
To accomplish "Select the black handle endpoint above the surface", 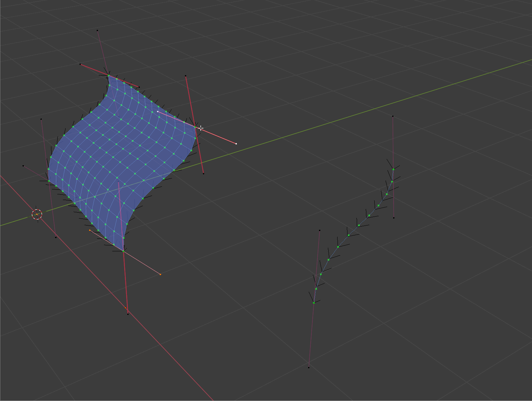I will click(x=97, y=30).
